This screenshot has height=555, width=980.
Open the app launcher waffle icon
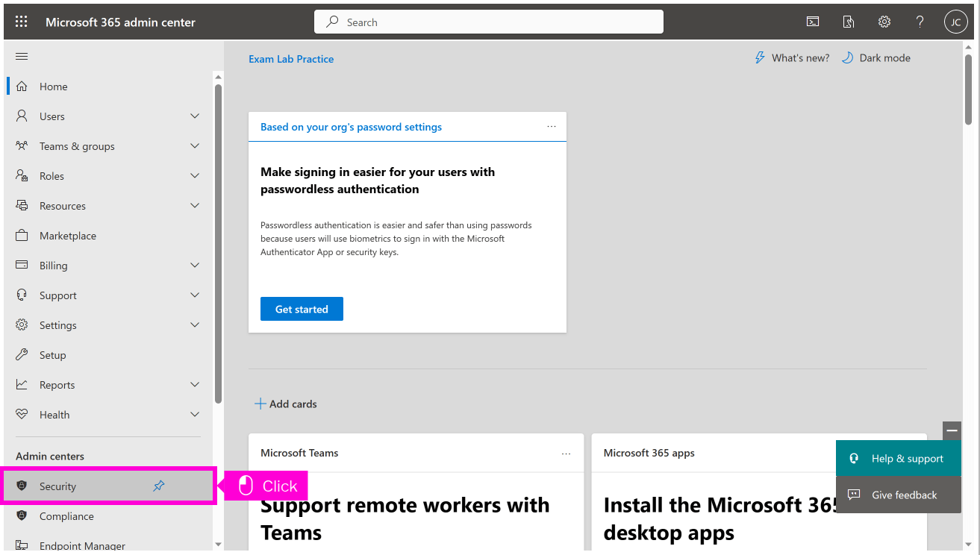click(21, 22)
